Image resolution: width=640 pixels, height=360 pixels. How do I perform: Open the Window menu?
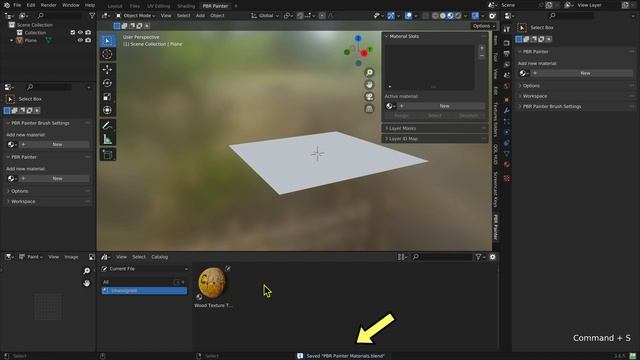tap(71, 5)
